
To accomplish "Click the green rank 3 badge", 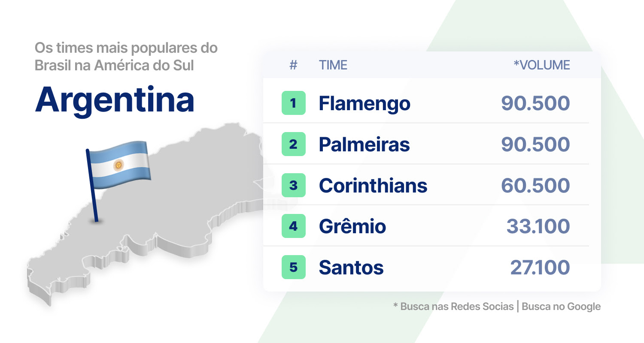I will 294,185.
